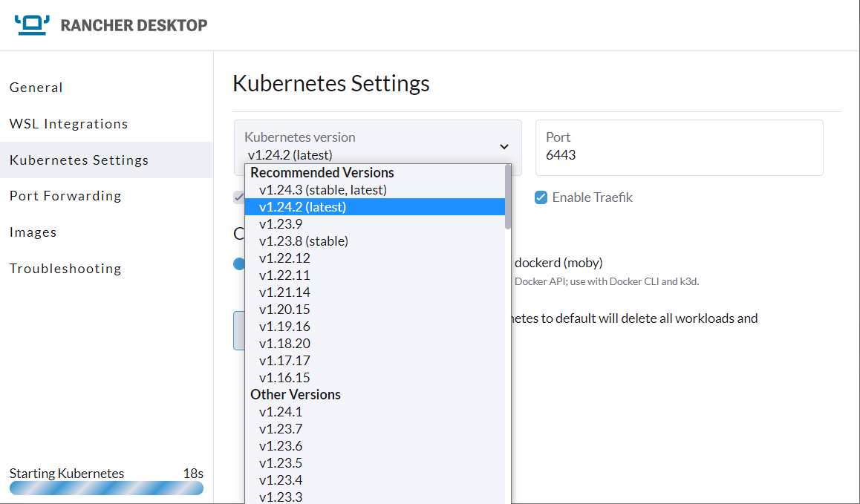Click the Starting Kubernetes progress bar
This screenshot has height=504, width=860.
[x=106, y=488]
